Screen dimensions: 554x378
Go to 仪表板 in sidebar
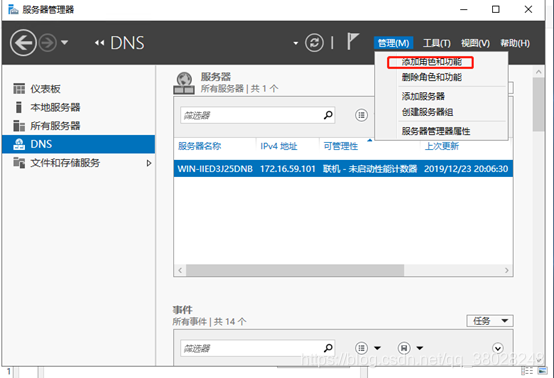(x=45, y=89)
